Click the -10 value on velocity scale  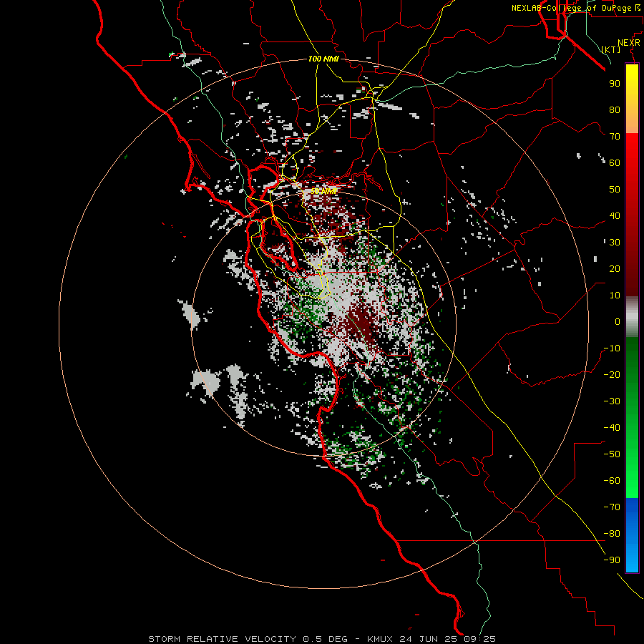pyautogui.click(x=612, y=348)
